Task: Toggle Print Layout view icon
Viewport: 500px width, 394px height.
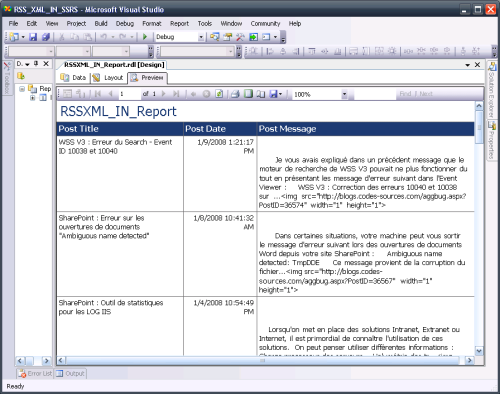Action: coord(248,94)
